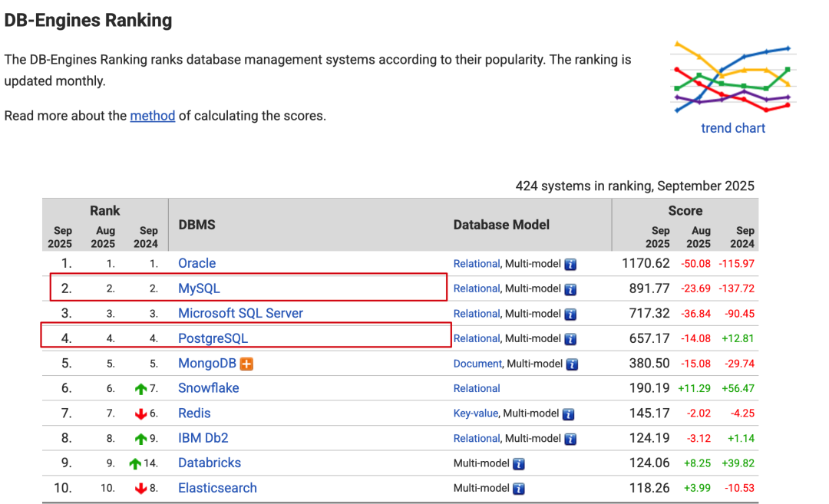
Task: Click the green up arrow in Databricks's row
Action: click(x=135, y=464)
